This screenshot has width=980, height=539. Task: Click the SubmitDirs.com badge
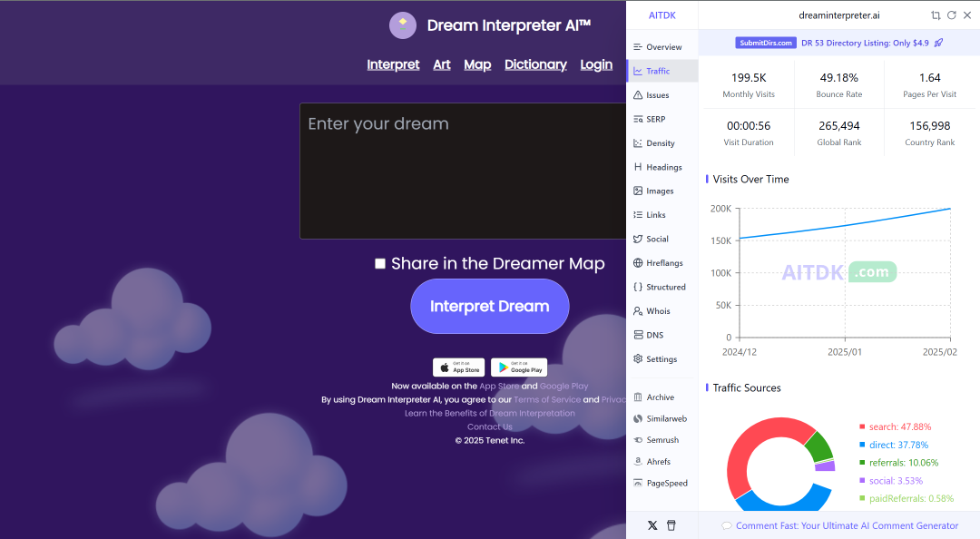[766, 43]
